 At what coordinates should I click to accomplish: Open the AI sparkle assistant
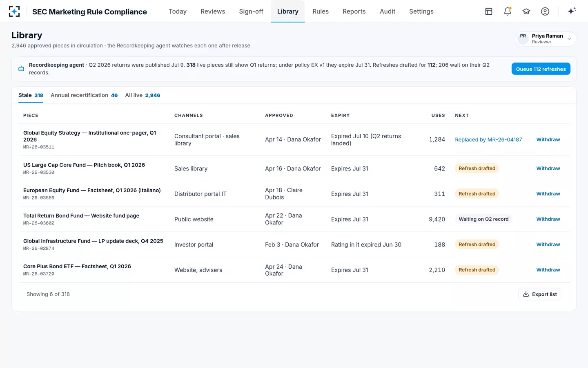[x=572, y=11]
